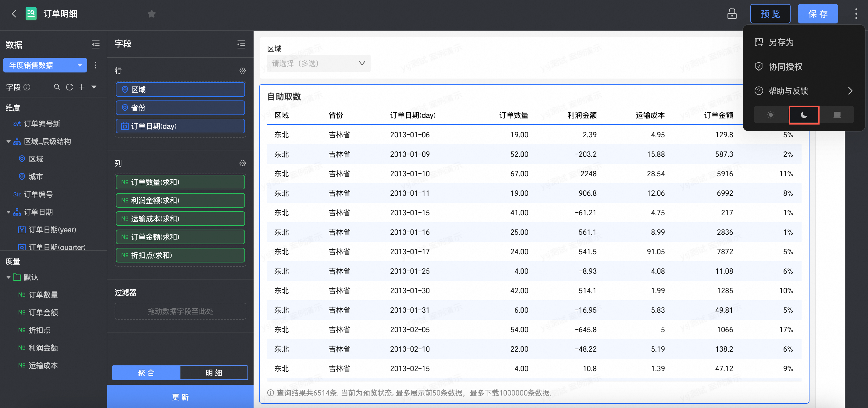Screen dimensions: 868x408
Task: Click the 更新 button
Action: [180, 397]
